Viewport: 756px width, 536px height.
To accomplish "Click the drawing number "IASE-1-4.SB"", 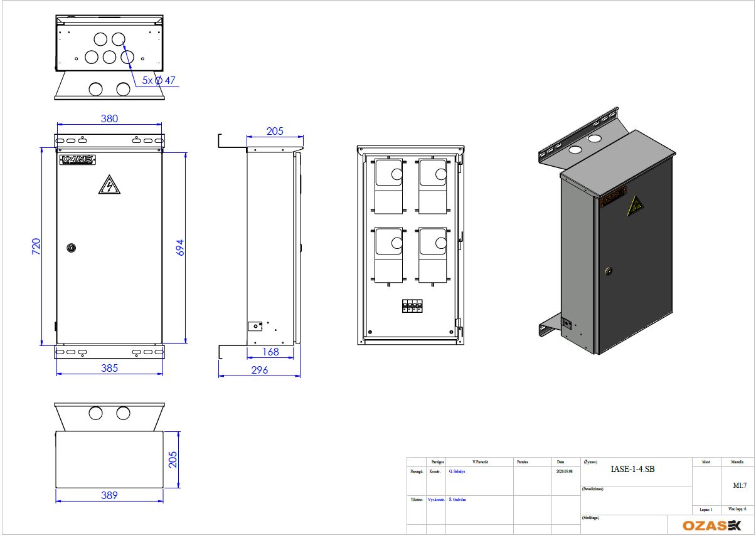I will [x=632, y=469].
